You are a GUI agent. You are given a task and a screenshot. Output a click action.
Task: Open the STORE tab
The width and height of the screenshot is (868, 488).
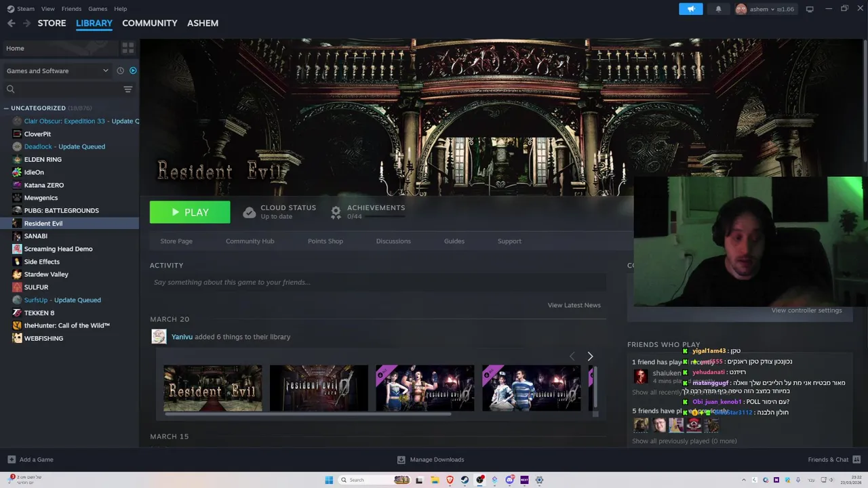coord(52,23)
